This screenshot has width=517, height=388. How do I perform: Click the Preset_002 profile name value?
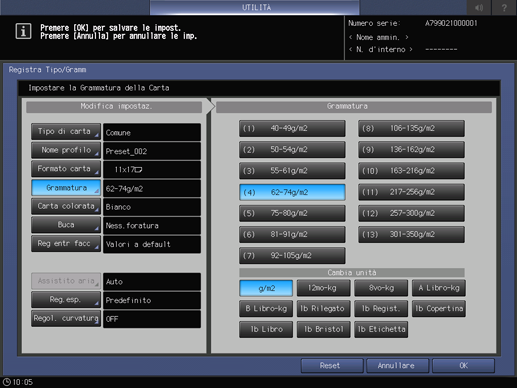(152, 151)
